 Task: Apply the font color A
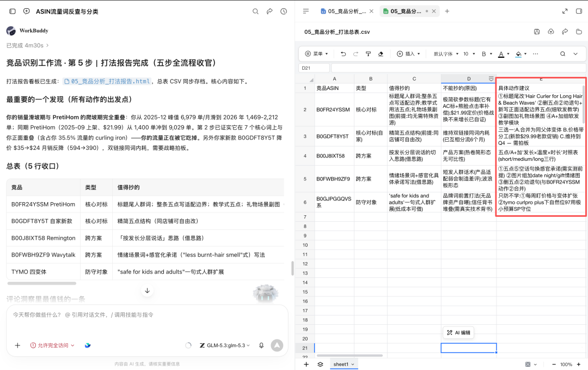[501, 54]
